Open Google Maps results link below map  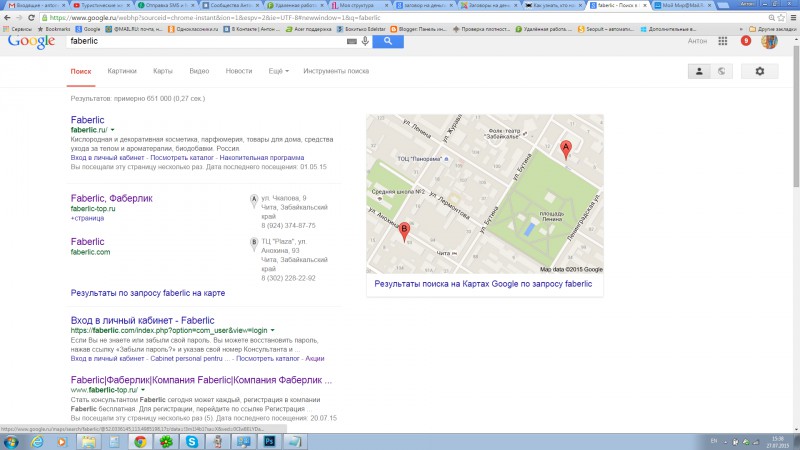(x=483, y=284)
